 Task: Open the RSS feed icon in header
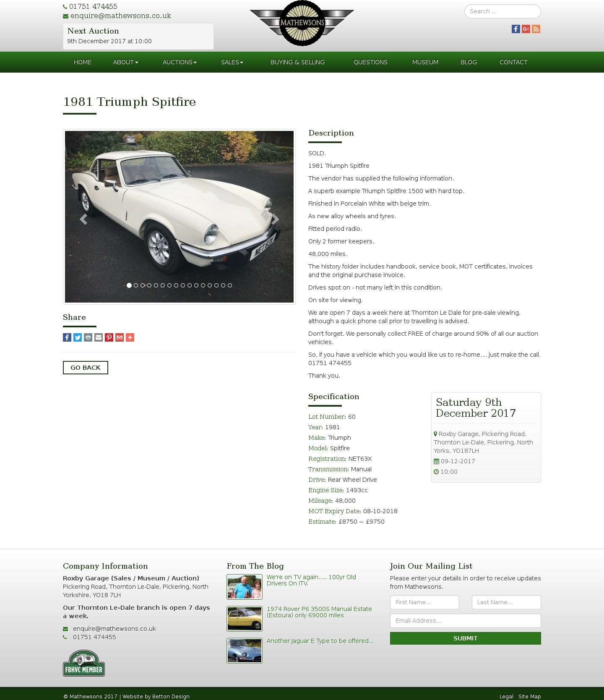(536, 29)
